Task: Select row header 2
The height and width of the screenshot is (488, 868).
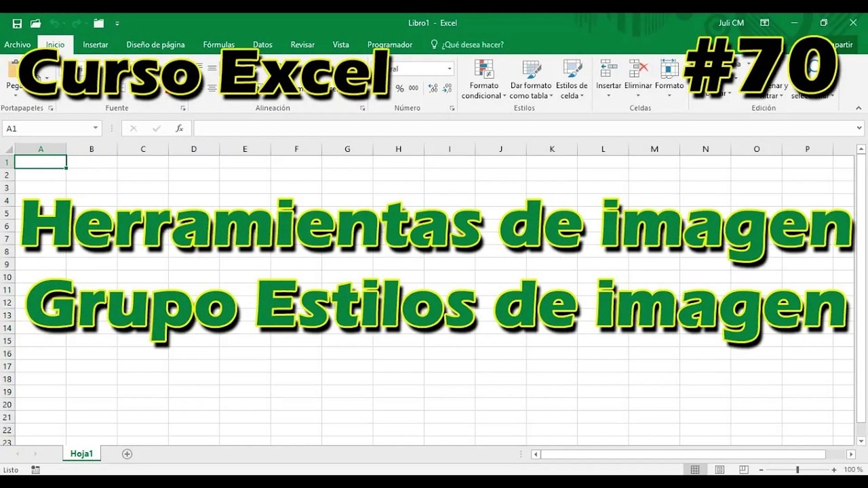Action: tap(7, 175)
